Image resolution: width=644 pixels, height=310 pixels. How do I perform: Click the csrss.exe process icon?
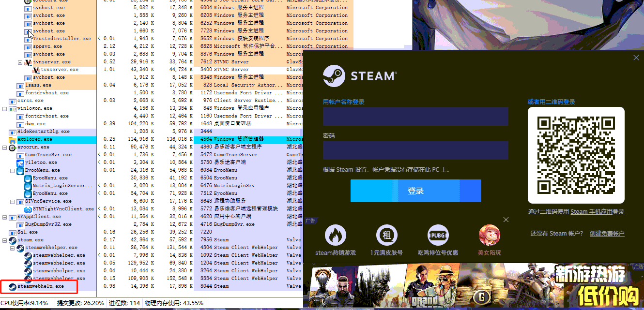click(x=13, y=101)
